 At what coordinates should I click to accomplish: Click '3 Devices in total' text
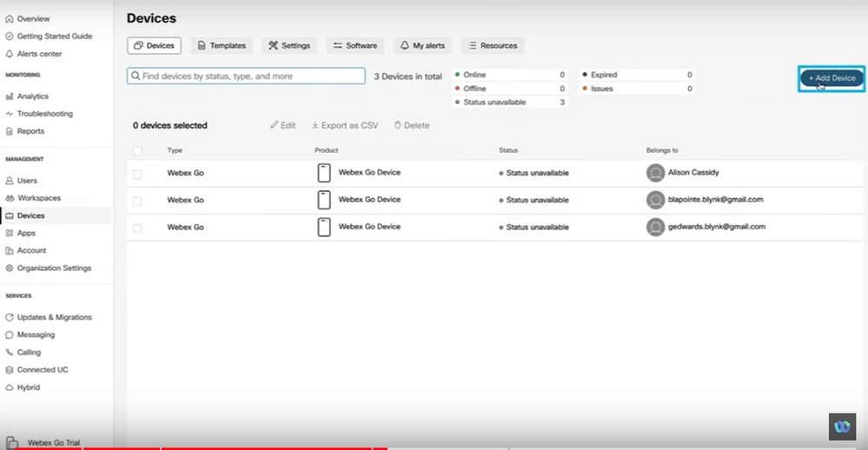tap(408, 76)
